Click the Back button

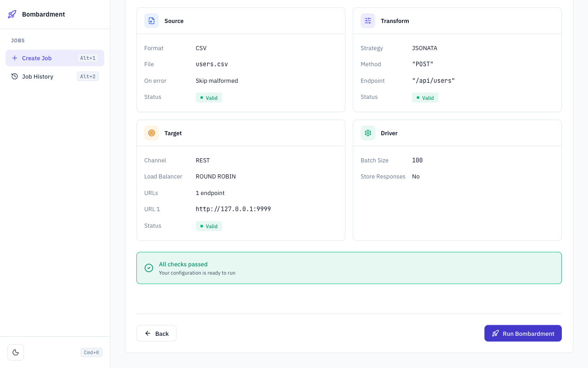[156, 333]
